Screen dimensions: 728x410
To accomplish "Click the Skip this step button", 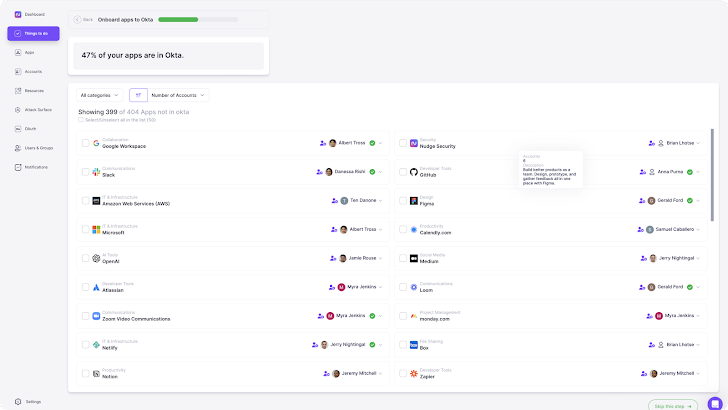I will point(673,405).
